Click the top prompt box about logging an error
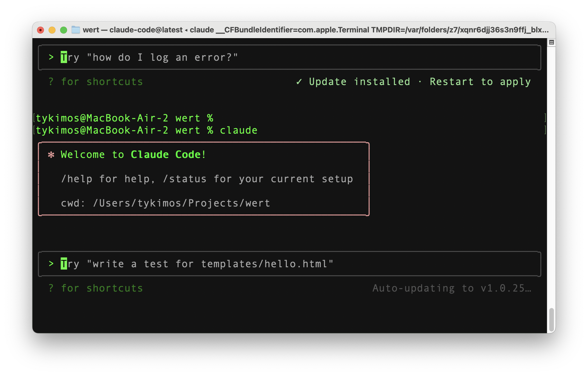 point(289,57)
